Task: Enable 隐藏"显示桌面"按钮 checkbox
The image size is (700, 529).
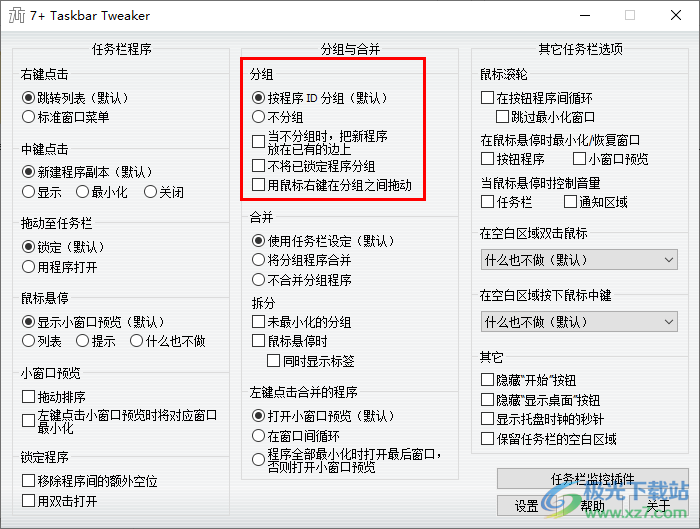Action: (x=487, y=400)
